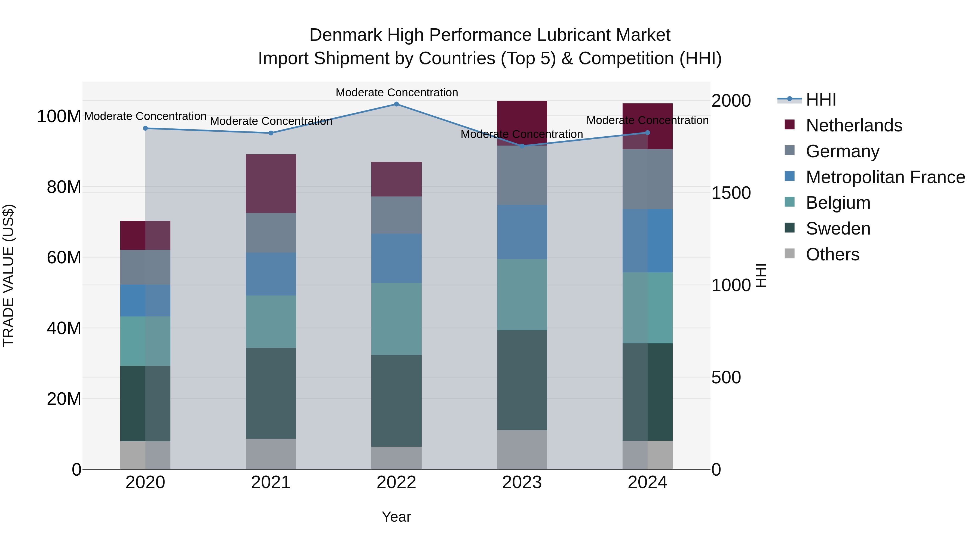Select the 2024 Belgium bar segment

click(x=648, y=308)
